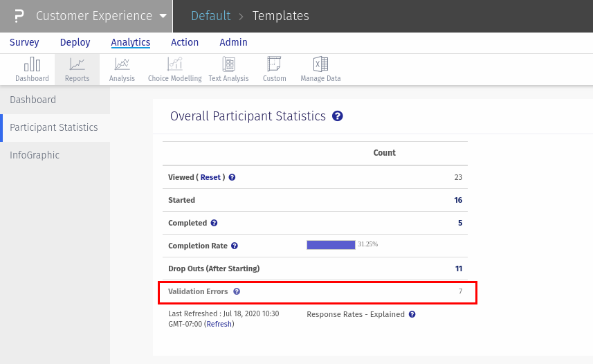Viewport: 593px width, 364px height.
Task: Open the Admin menu tab
Action: (x=233, y=43)
